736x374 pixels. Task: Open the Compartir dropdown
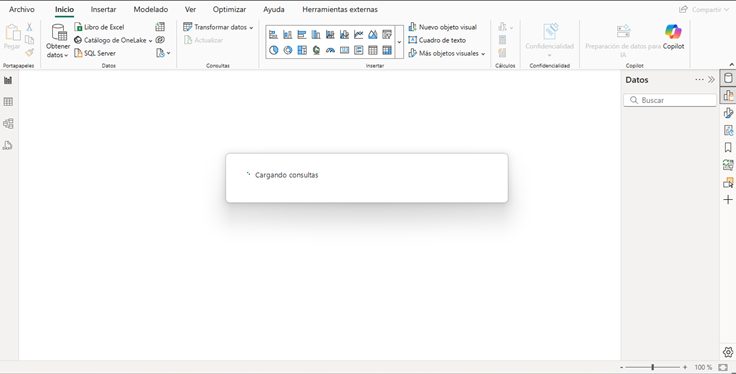703,9
